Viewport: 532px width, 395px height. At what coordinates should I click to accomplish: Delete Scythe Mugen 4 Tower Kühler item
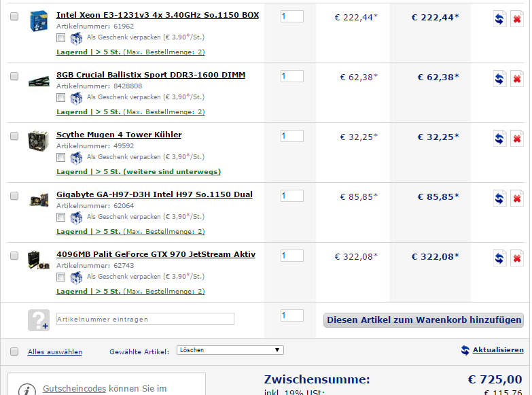517,139
